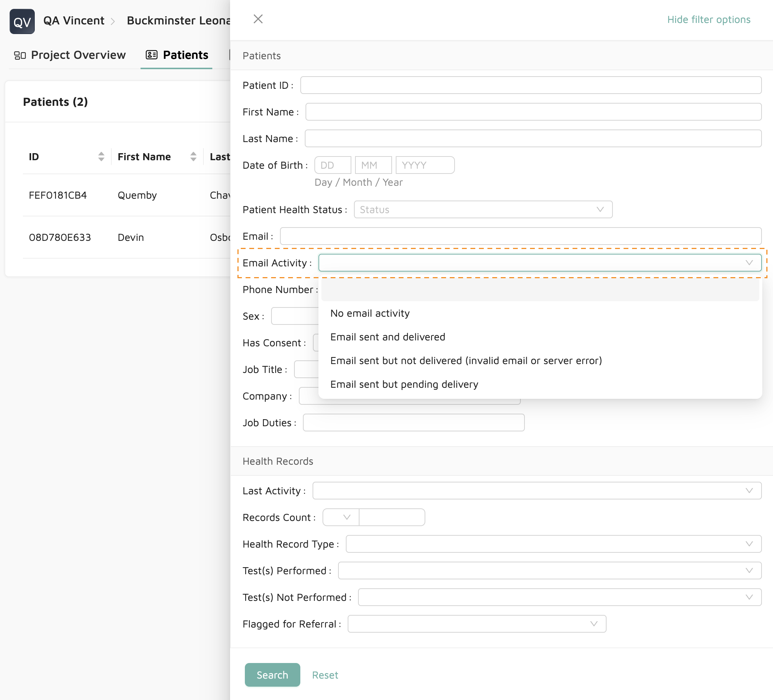This screenshot has width=773, height=700.
Task: Click the breadcrumb chevron after QA Vincent
Action: click(x=113, y=21)
